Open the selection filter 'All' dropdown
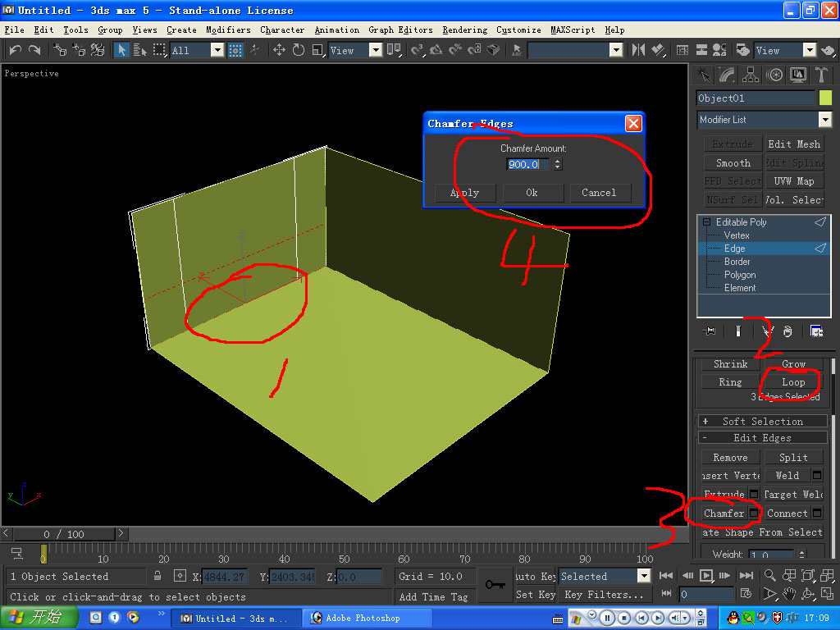Viewport: 840px width, 630px height. tap(217, 50)
